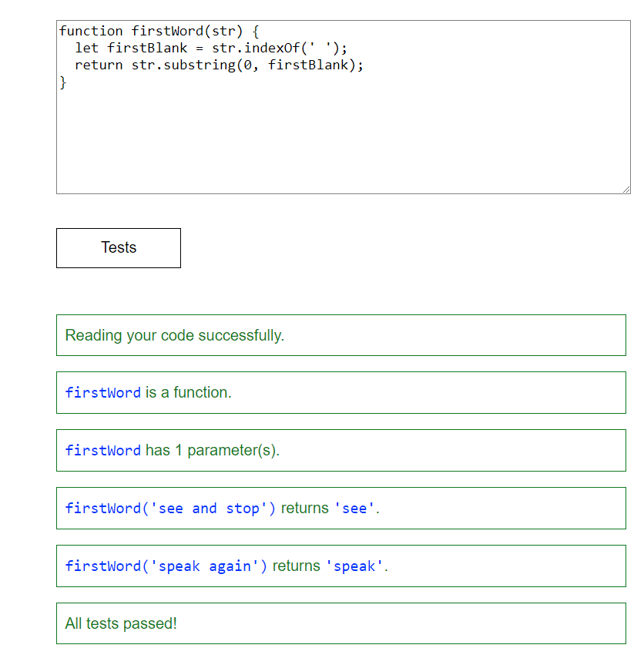644x665 pixels.
Task: Click the Tests button to run tests
Action: pos(118,247)
